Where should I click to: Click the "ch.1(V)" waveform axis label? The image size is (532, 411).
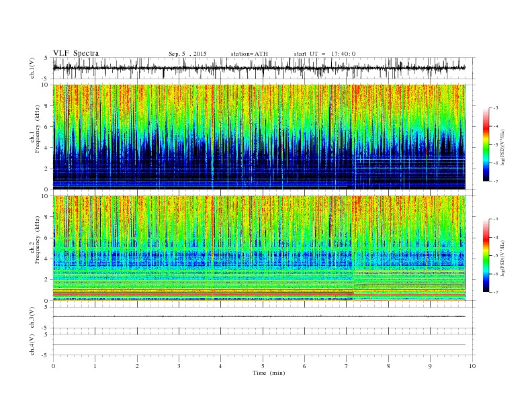coord(32,68)
